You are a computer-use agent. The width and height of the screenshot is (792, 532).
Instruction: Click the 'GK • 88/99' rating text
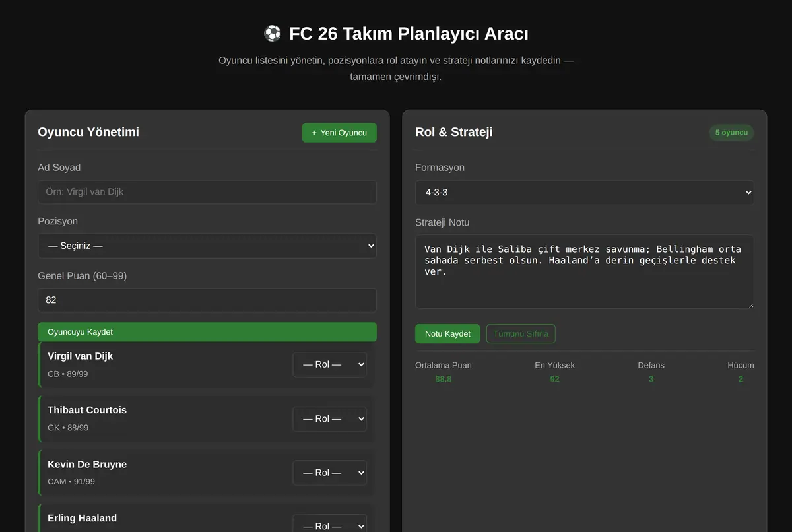(x=68, y=428)
